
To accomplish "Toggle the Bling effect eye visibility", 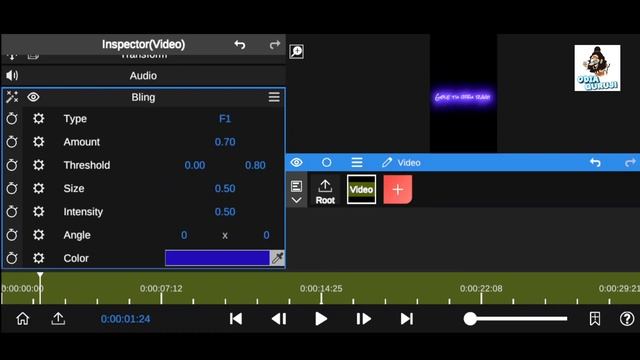I will pos(33,97).
